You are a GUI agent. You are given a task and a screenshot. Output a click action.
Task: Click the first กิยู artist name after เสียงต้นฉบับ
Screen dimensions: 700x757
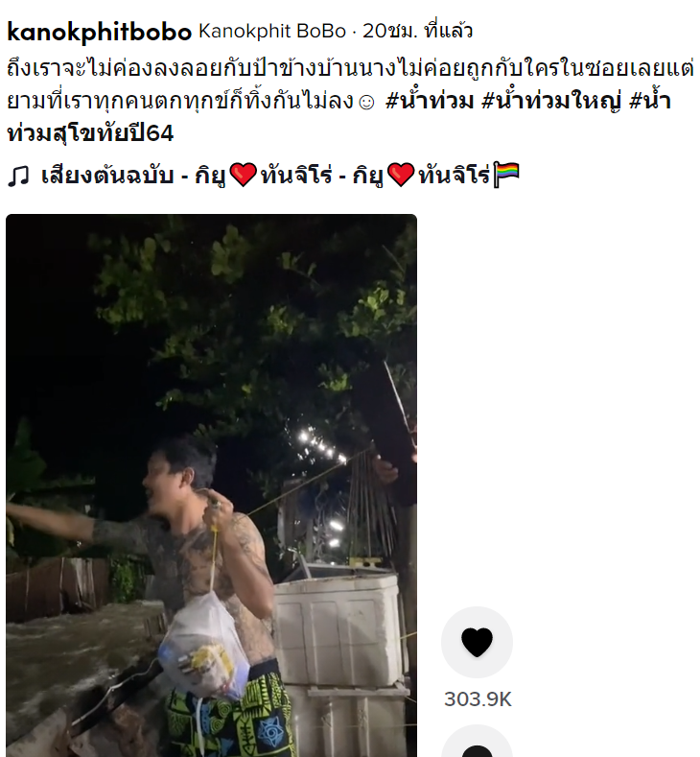pos(210,176)
